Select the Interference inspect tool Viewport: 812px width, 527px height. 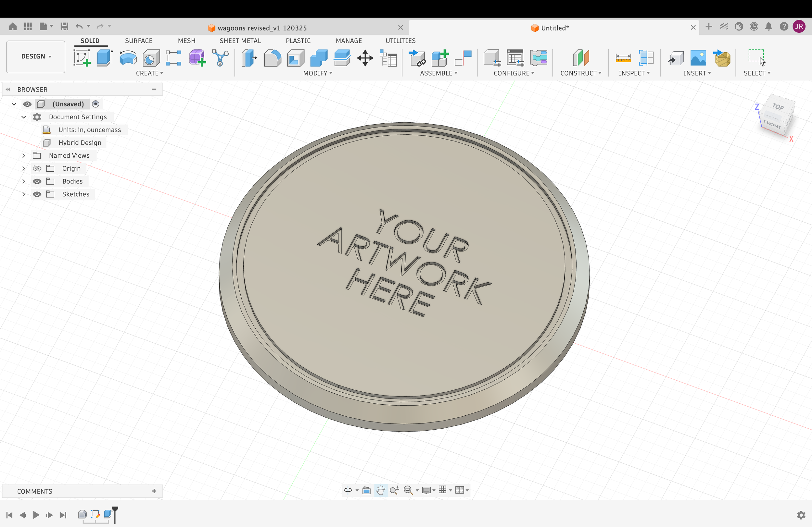(x=646, y=58)
